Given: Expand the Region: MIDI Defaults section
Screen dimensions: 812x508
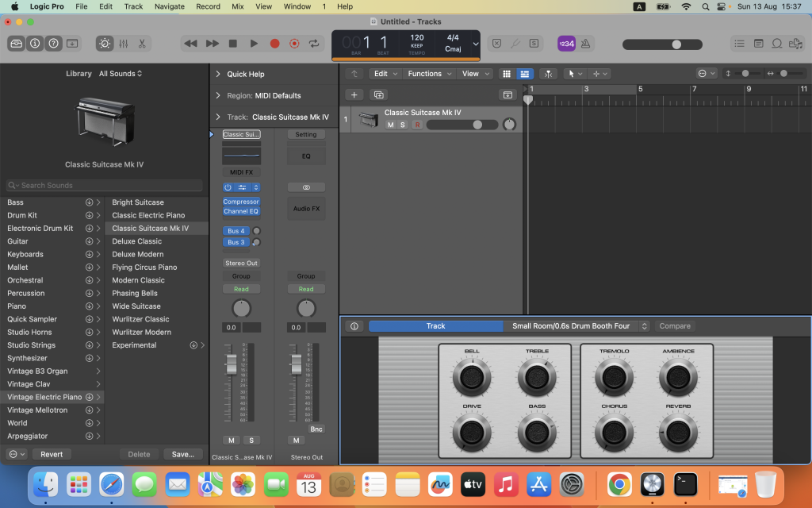Looking at the screenshot, I should click(x=218, y=95).
